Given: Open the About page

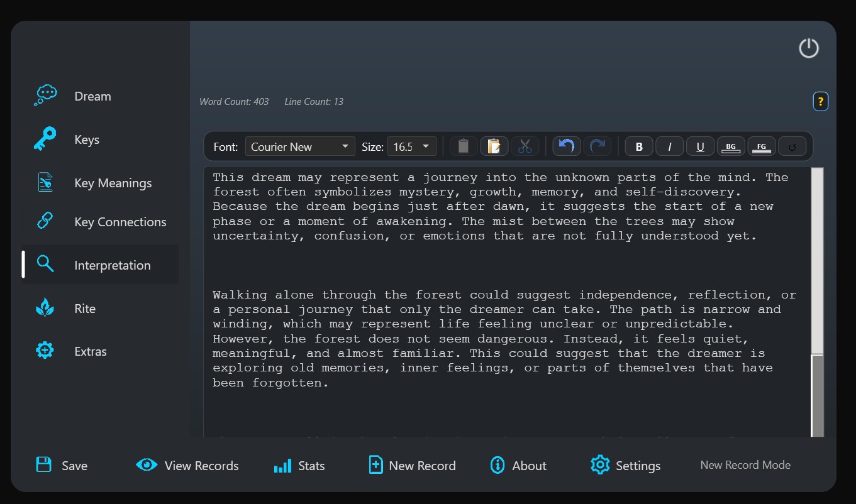Looking at the screenshot, I should (x=518, y=465).
